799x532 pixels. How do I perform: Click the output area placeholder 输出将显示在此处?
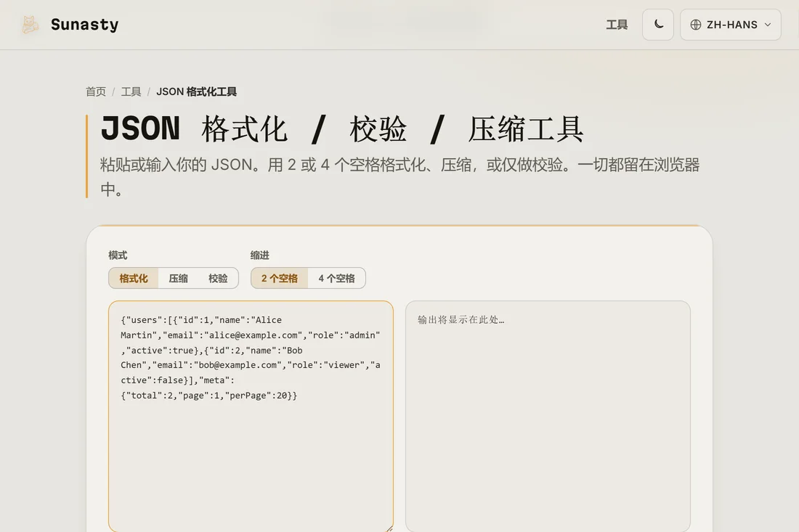461,320
